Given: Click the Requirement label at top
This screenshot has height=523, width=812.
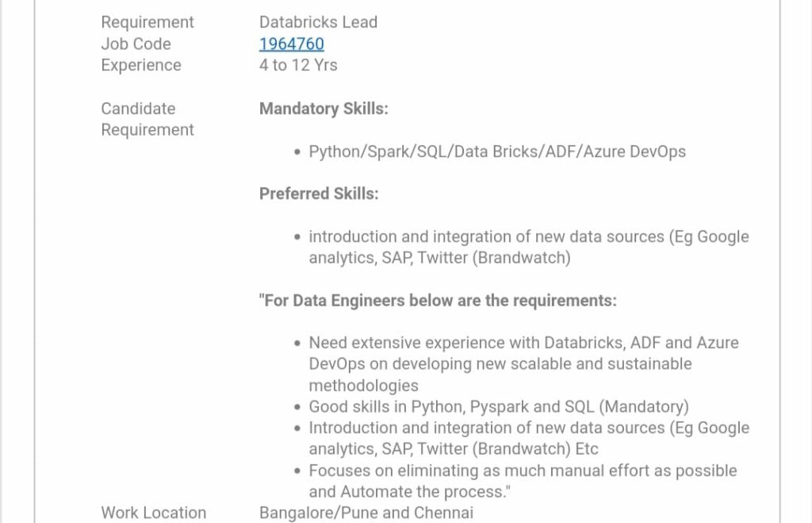Looking at the screenshot, I should pyautogui.click(x=147, y=22).
